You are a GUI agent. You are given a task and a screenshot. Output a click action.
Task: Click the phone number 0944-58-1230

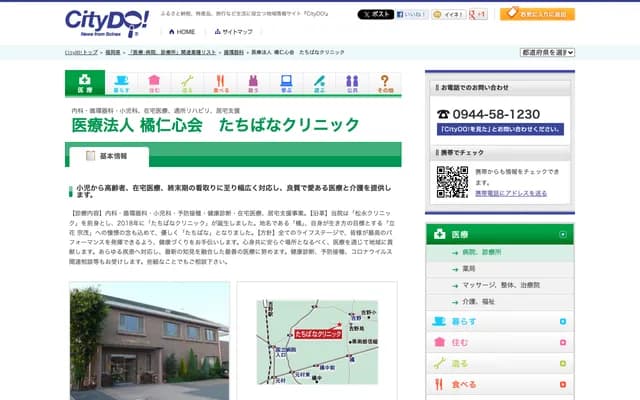[496, 114]
